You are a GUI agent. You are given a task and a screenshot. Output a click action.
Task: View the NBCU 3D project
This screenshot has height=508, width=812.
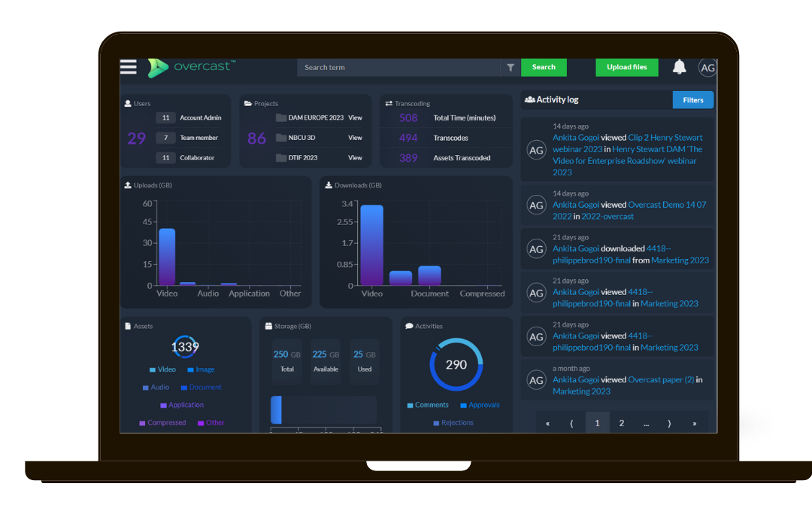coord(355,138)
